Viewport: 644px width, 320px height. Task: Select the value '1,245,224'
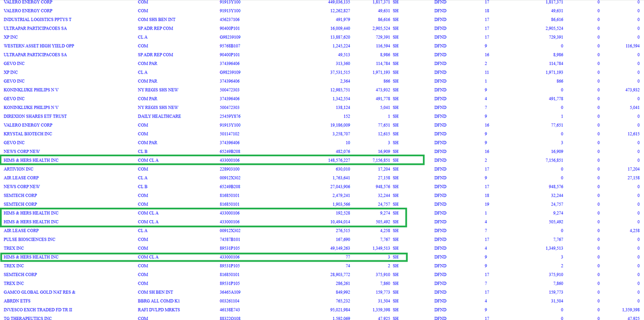point(341,46)
